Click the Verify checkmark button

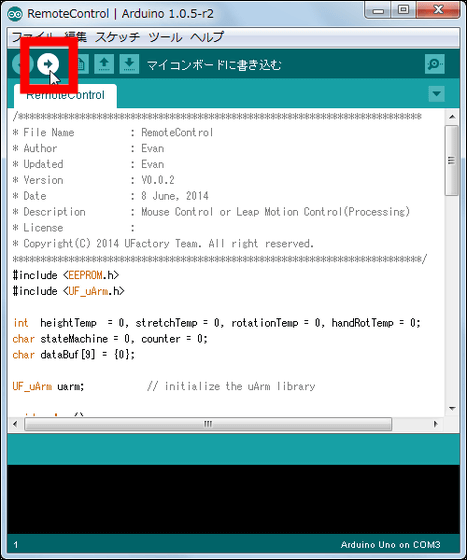coord(22,64)
